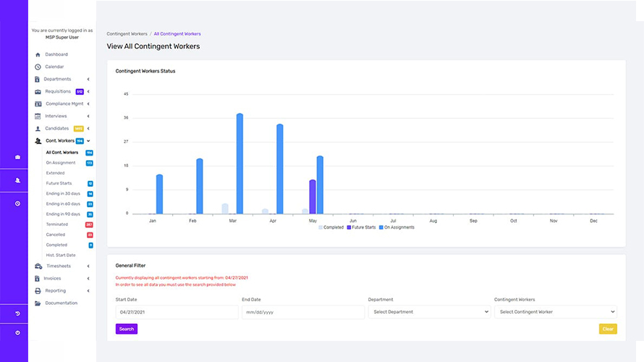
Task: Open Dashboard from the sidebar
Action: [56, 54]
